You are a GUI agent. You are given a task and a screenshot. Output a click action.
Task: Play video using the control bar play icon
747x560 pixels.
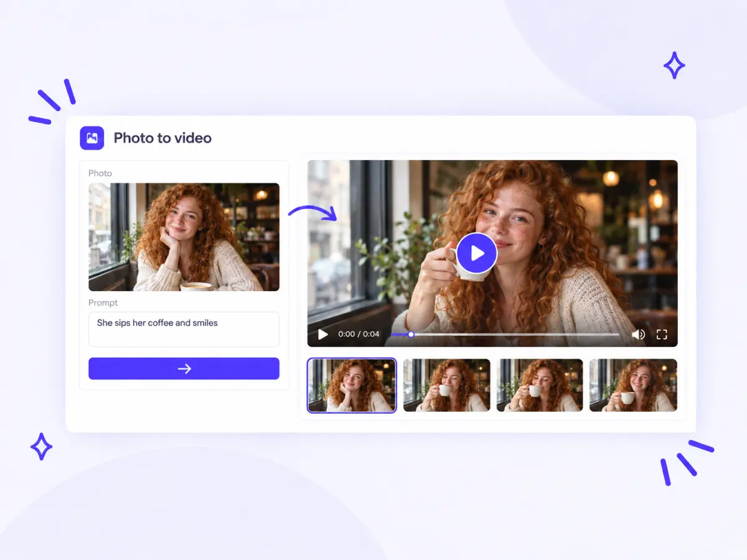tap(322, 335)
